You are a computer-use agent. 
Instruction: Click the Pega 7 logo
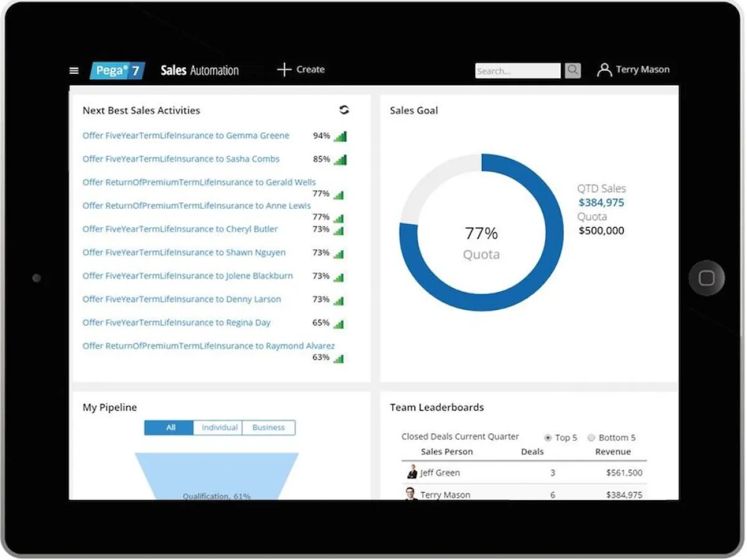coord(117,70)
